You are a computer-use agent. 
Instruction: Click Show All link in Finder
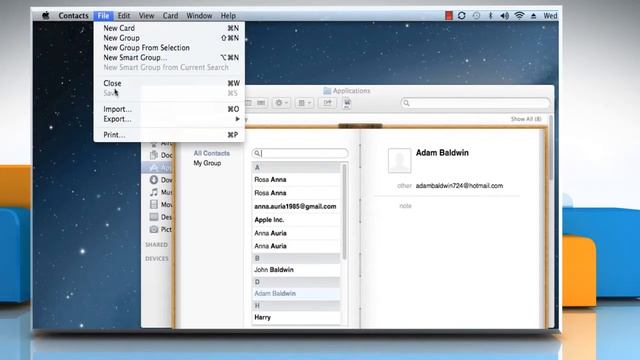click(526, 119)
